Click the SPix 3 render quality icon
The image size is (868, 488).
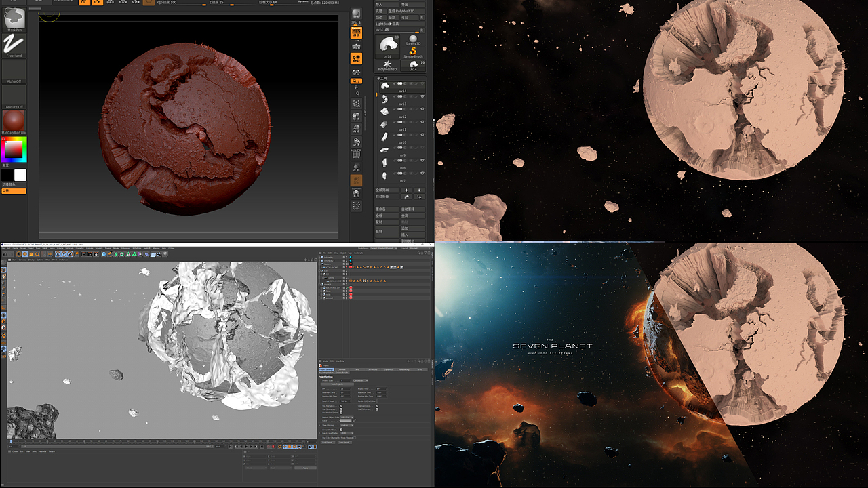tap(356, 15)
